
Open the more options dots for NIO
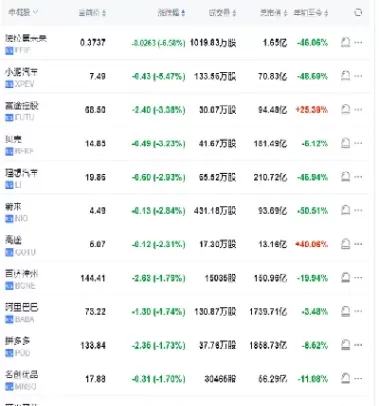coord(358,210)
